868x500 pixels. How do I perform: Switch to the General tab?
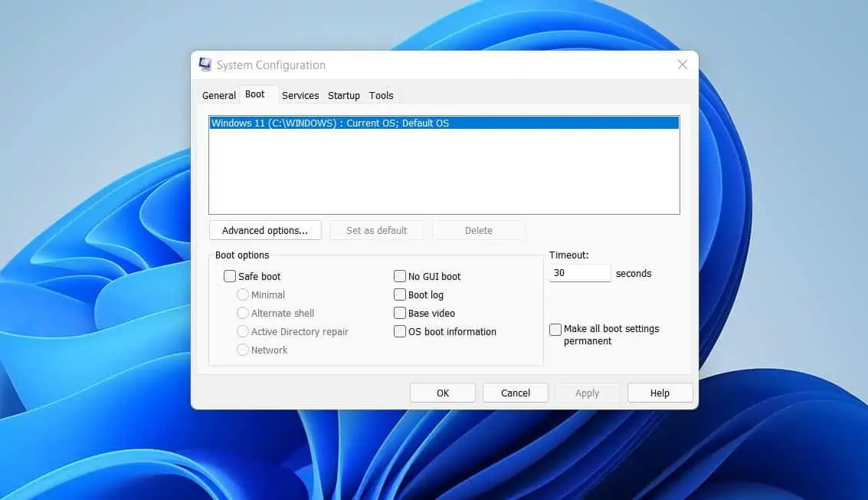pos(218,95)
